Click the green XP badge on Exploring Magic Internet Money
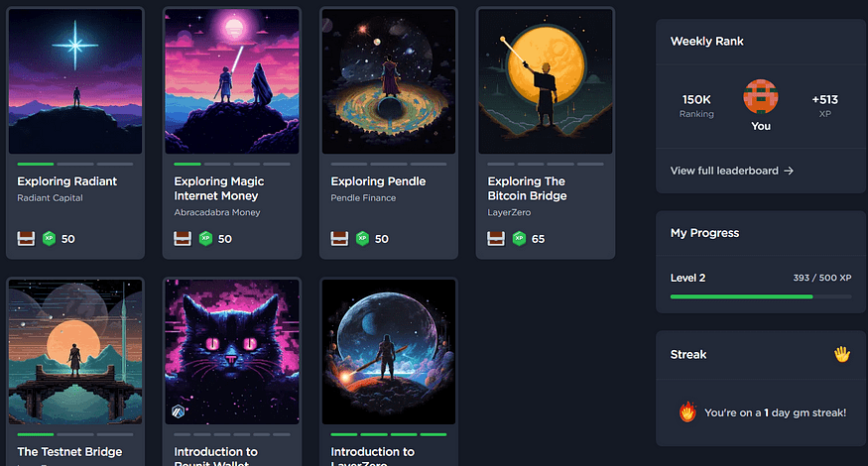Viewport: 868px width, 466px height. tap(206, 239)
